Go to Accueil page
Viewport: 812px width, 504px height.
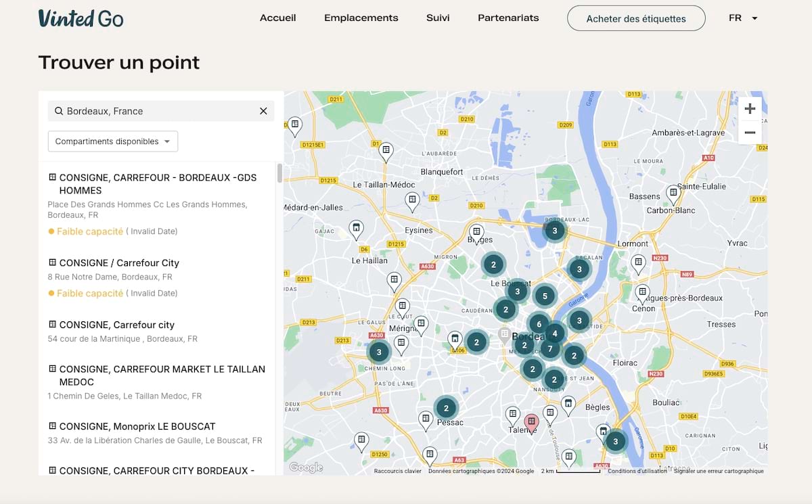(278, 18)
